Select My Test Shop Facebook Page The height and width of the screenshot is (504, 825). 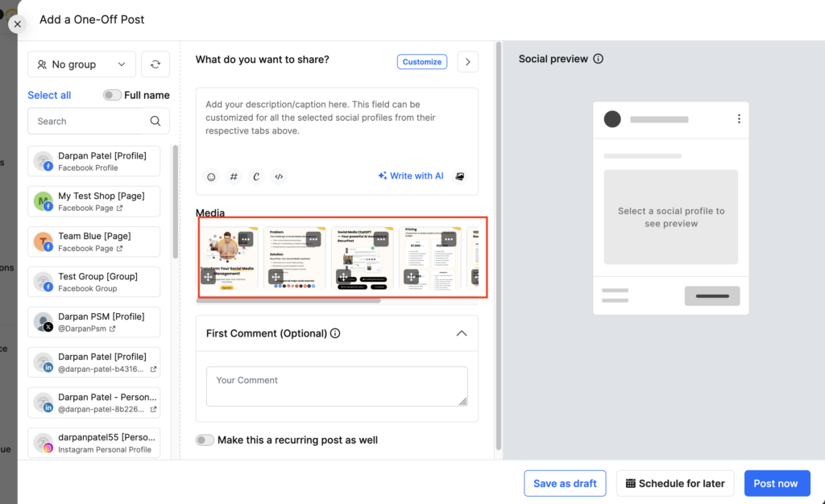93,201
